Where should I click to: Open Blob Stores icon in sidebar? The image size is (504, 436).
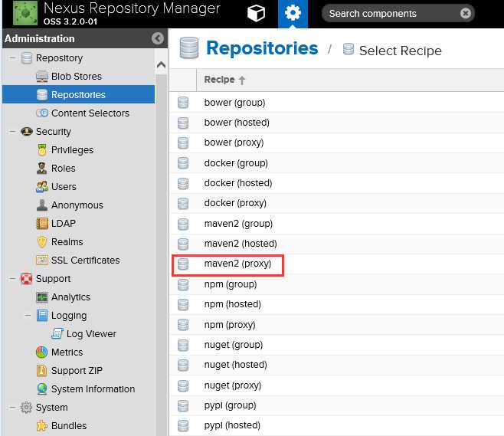point(42,76)
